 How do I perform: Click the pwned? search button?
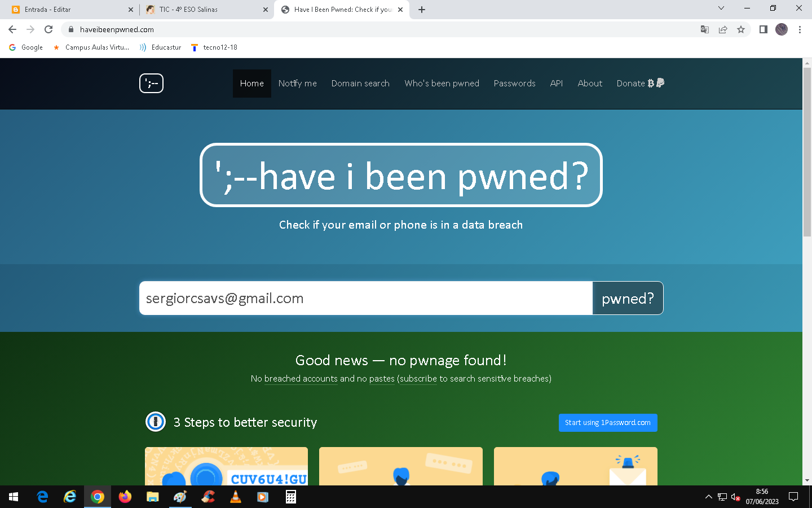coord(628,298)
